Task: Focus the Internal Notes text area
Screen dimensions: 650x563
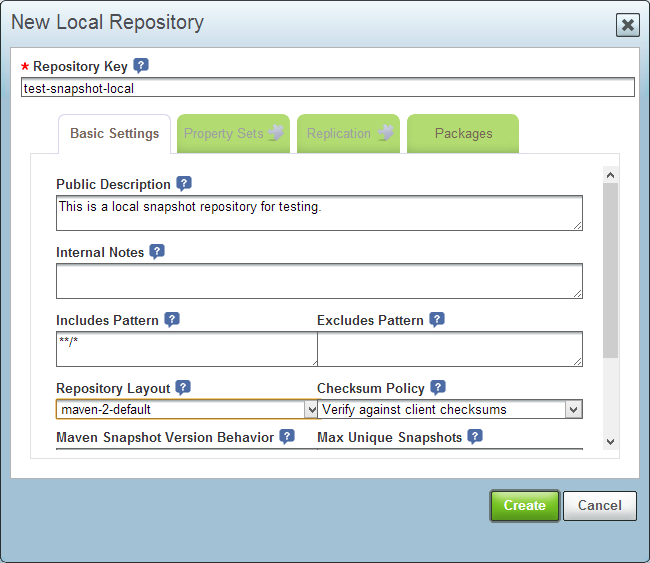Action: [319, 280]
